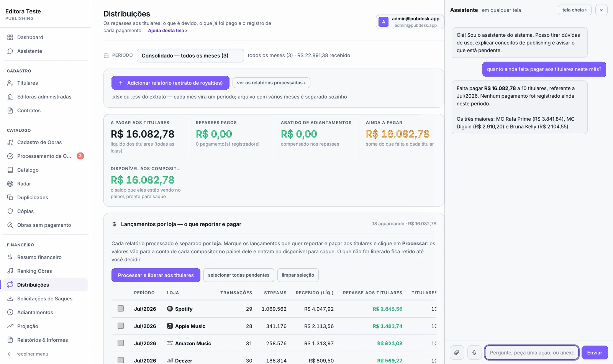The height and width of the screenshot is (364, 613).
Task: Click the Duplicidades copy icon
Action: [x=10, y=197]
